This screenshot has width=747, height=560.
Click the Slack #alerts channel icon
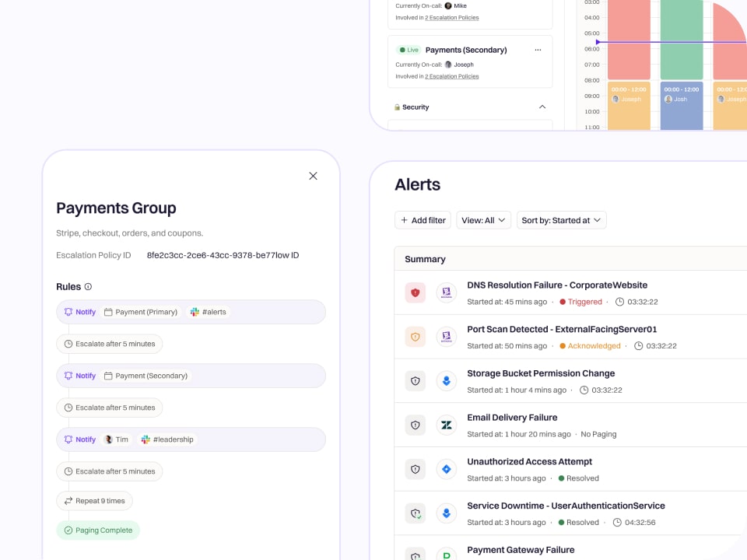[x=193, y=312]
